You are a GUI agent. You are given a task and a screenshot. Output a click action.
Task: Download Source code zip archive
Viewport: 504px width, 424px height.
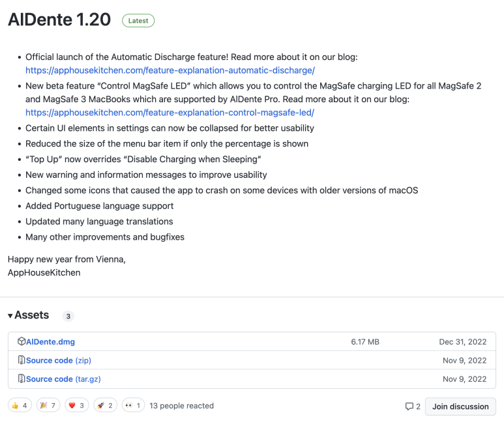point(59,360)
